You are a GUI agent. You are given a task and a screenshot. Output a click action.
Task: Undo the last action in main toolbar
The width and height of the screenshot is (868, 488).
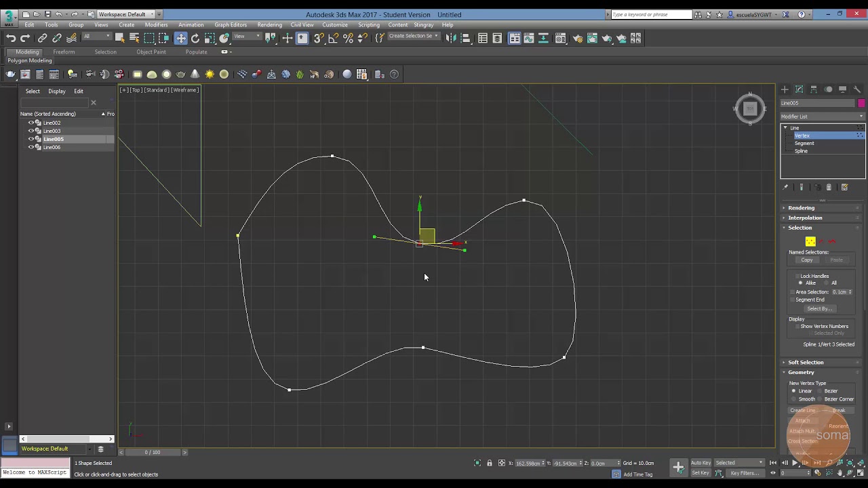tap(11, 39)
